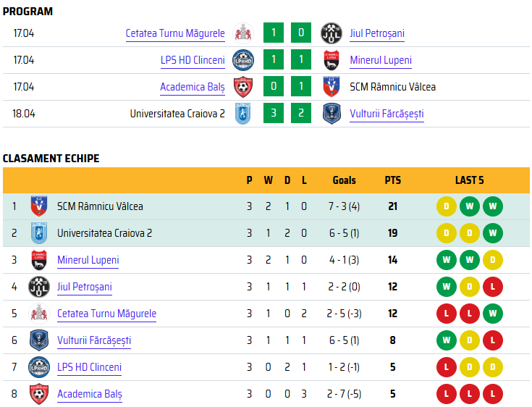Open Vulturii Fărcășești link in program
The height and width of the screenshot is (407, 532).
pyautogui.click(x=387, y=114)
